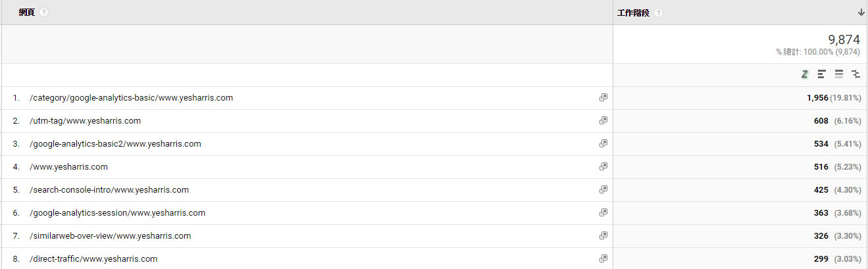Sort by 工作階段 column header

(633, 12)
